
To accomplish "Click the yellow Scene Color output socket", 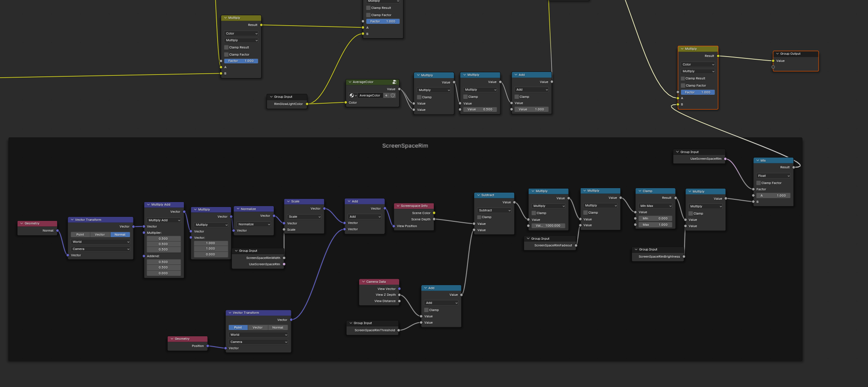I will [434, 213].
